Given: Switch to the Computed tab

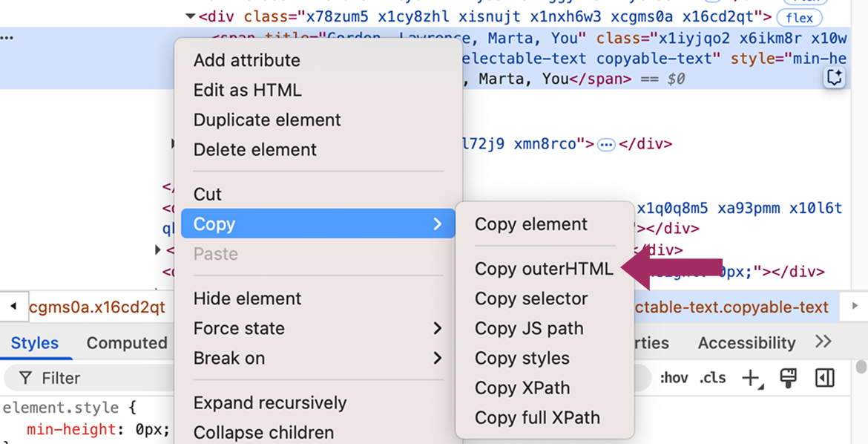Looking at the screenshot, I should (x=126, y=342).
